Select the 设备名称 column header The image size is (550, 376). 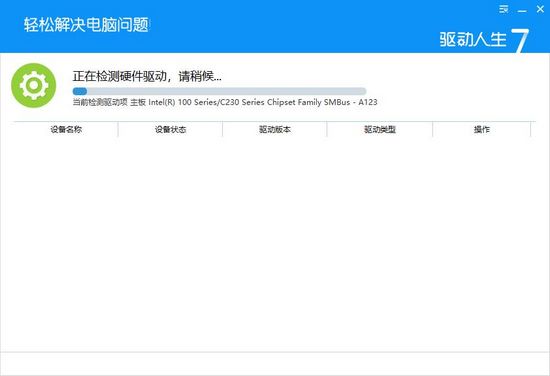[x=66, y=129]
